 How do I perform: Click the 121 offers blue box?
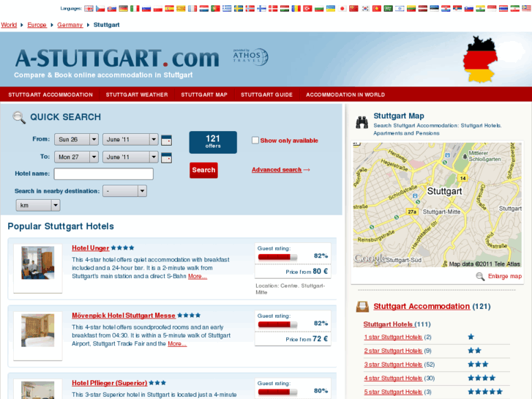point(213,142)
